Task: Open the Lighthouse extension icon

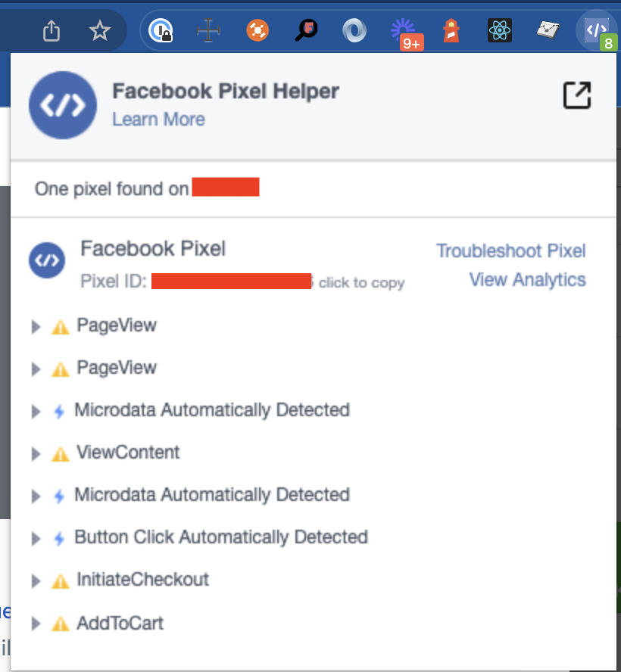Action: (451, 30)
